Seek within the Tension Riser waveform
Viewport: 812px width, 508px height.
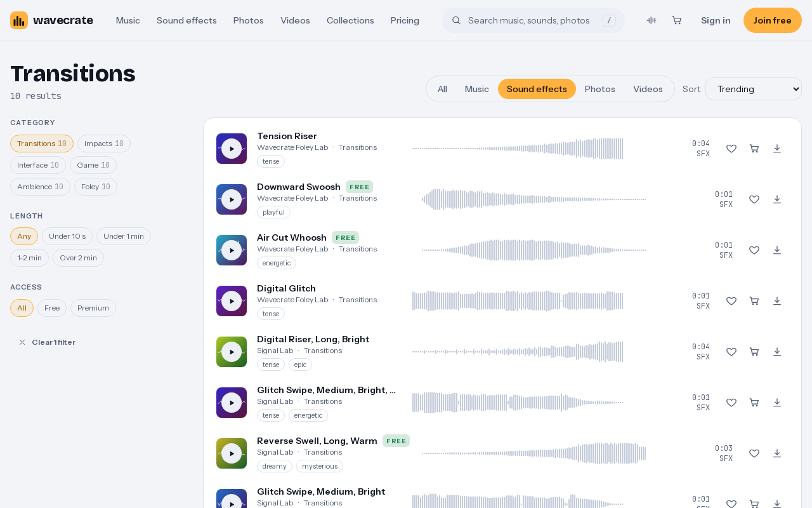[x=518, y=149]
